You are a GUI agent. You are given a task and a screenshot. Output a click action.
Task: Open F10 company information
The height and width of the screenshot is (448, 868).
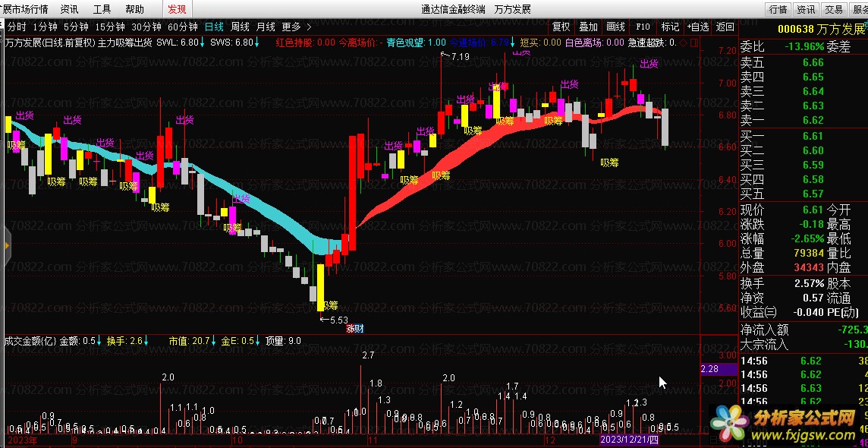[643, 27]
